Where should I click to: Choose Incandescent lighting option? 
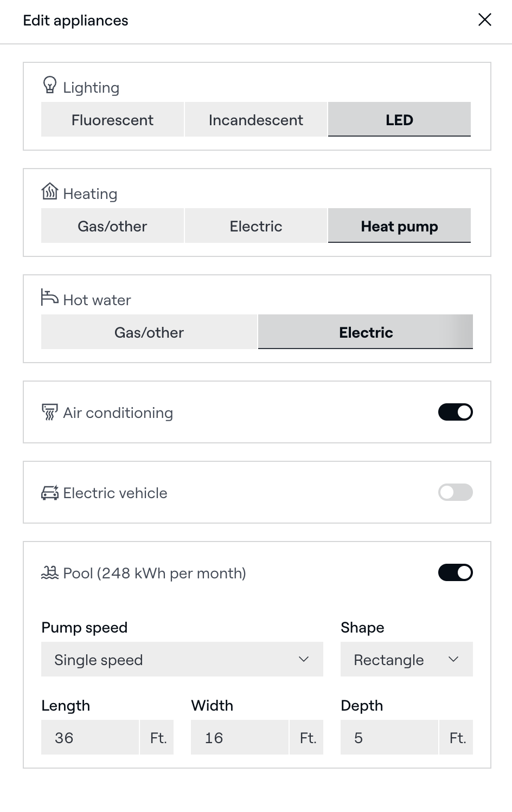[255, 120]
